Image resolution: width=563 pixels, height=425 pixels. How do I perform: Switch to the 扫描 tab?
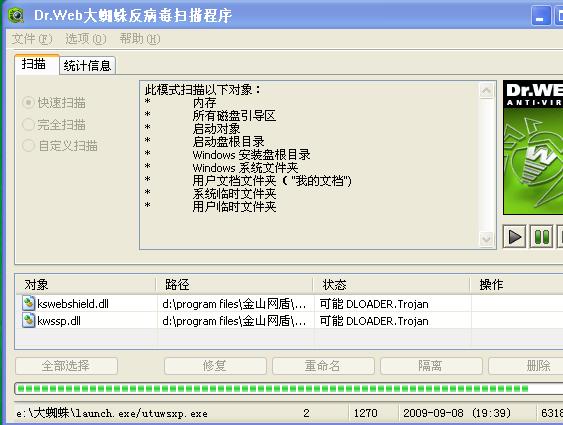pos(37,65)
